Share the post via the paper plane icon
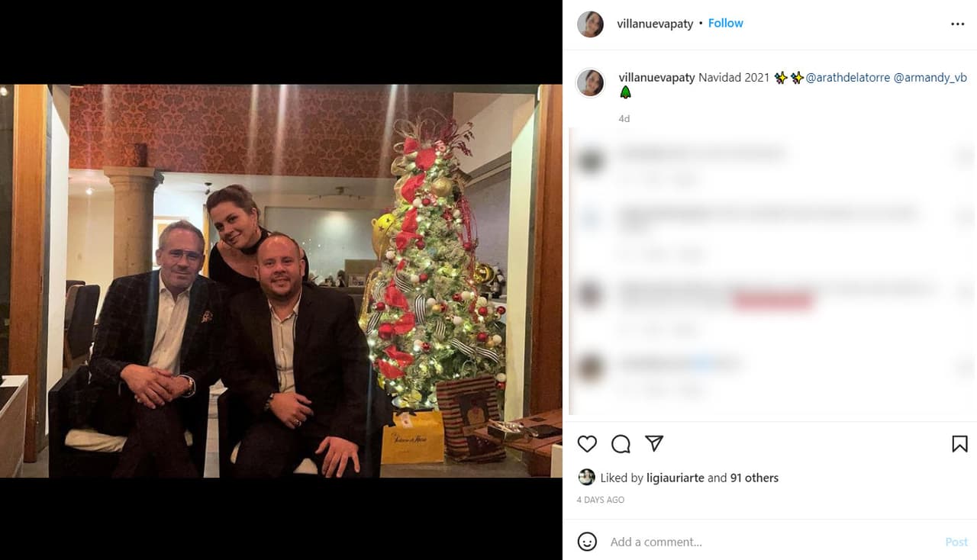The image size is (977, 560). [x=653, y=443]
